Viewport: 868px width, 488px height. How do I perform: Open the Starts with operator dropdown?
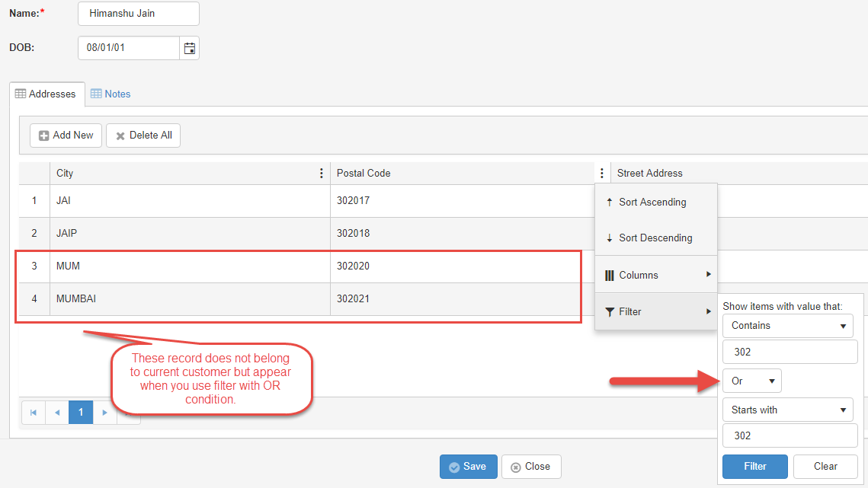[788, 410]
